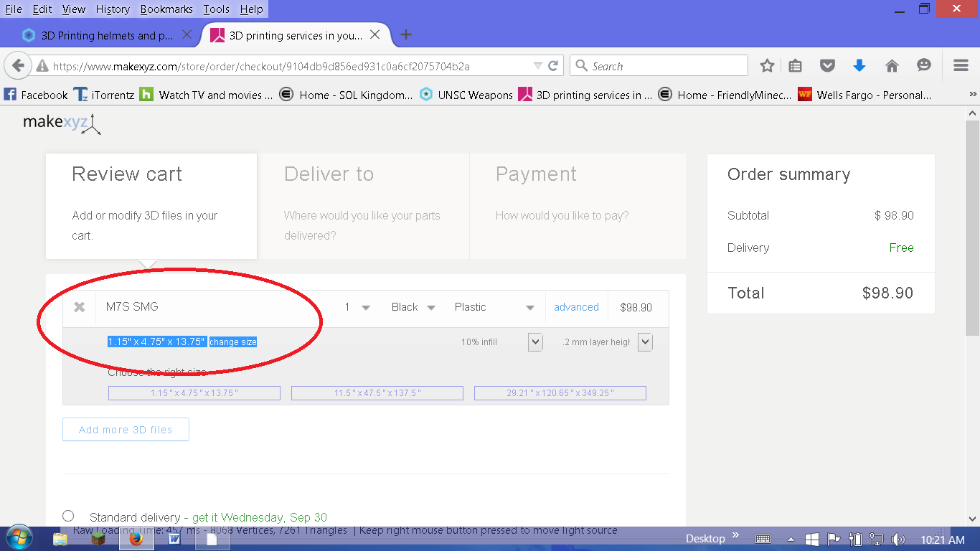The width and height of the screenshot is (980, 551).
Task: Open the Firefox hamburger menu
Action: (961, 66)
